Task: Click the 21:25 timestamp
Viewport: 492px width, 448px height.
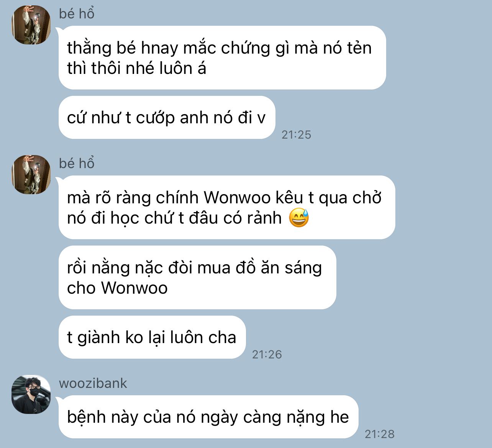Action: pos(296,135)
